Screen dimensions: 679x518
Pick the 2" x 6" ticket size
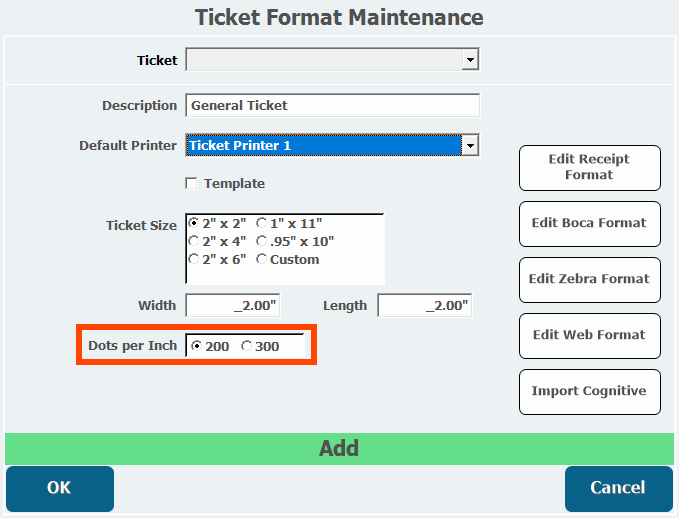pos(194,259)
